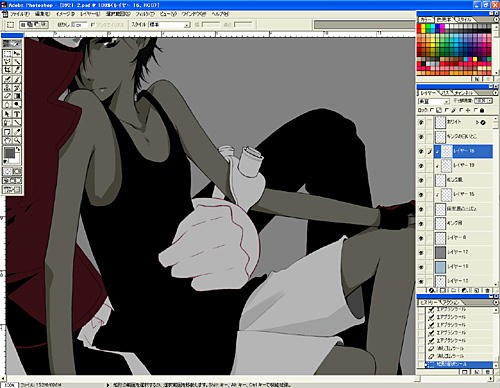
Task: Click the feather input field
Action: [79, 25]
